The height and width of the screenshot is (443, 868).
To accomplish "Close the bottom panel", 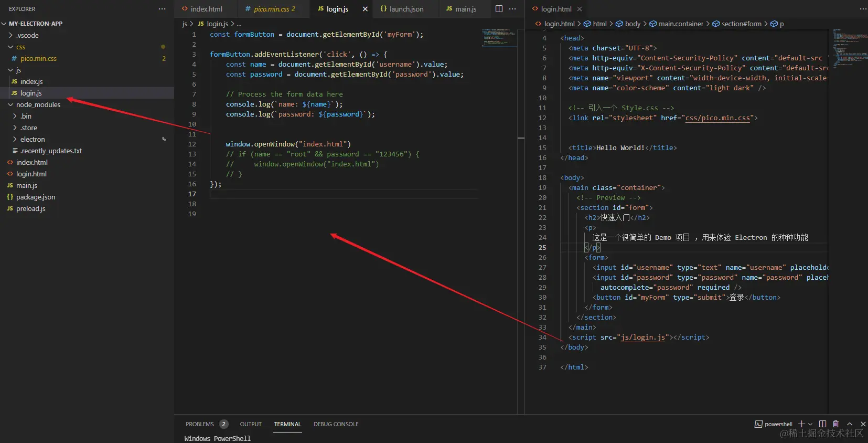I will point(863,424).
